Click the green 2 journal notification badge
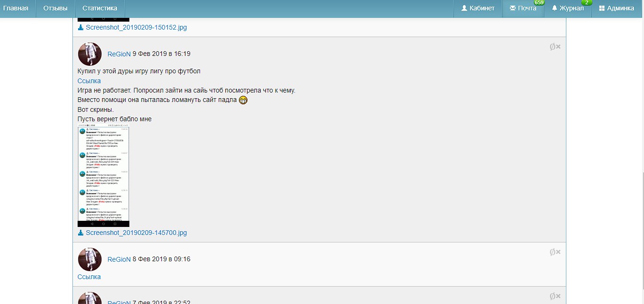The width and height of the screenshot is (644, 304). (586, 3)
